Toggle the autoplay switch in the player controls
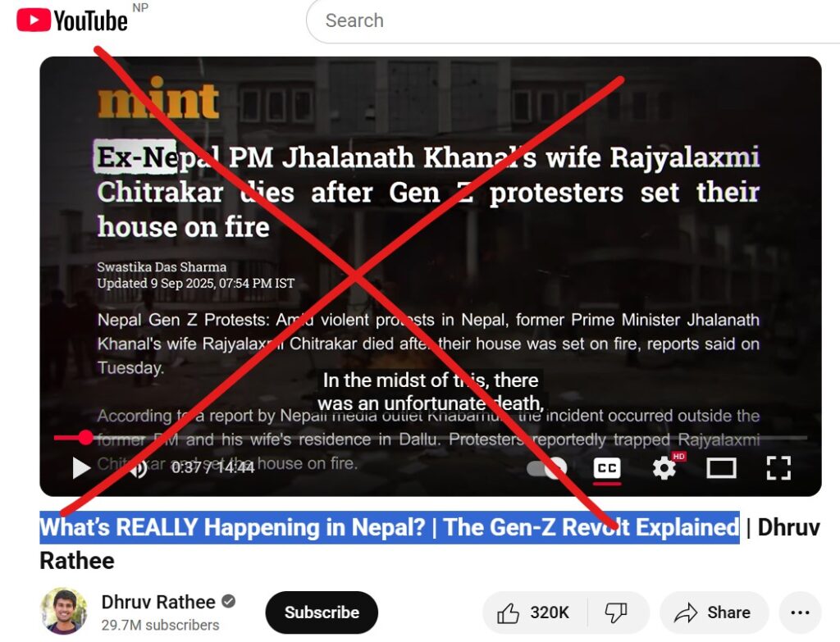Image resolution: width=840 pixels, height=642 pixels. click(x=546, y=468)
